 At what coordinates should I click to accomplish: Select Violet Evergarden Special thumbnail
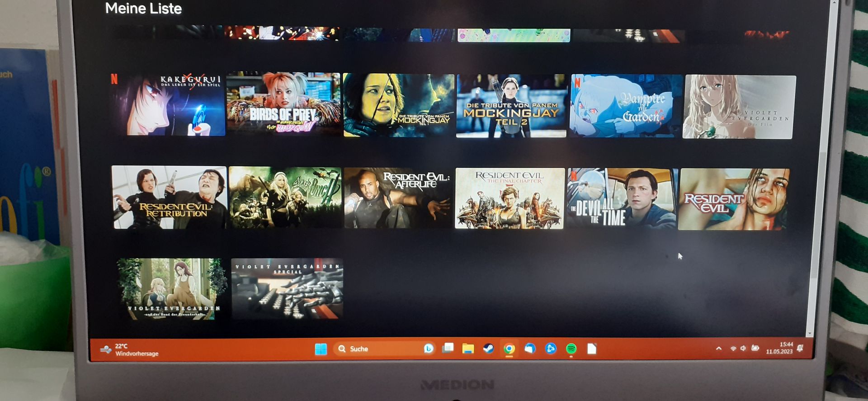pyautogui.click(x=287, y=288)
